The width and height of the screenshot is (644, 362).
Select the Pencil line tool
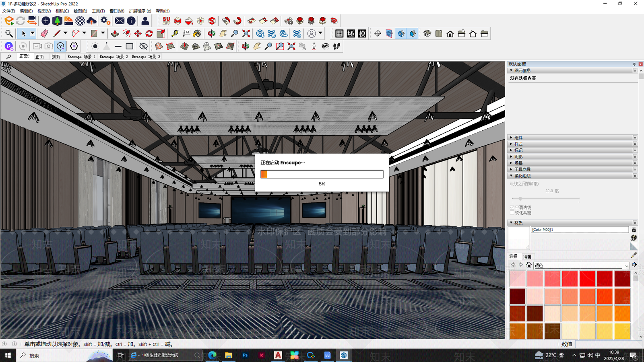[57, 33]
